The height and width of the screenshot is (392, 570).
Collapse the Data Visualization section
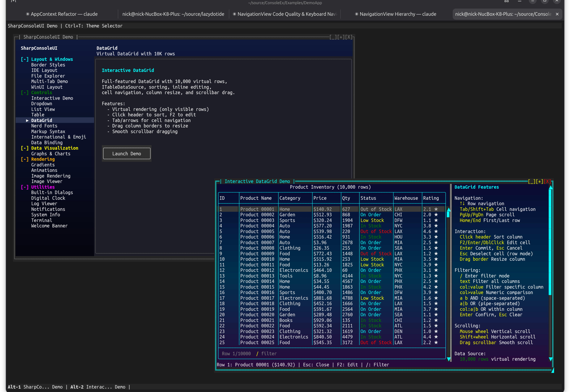click(24, 148)
